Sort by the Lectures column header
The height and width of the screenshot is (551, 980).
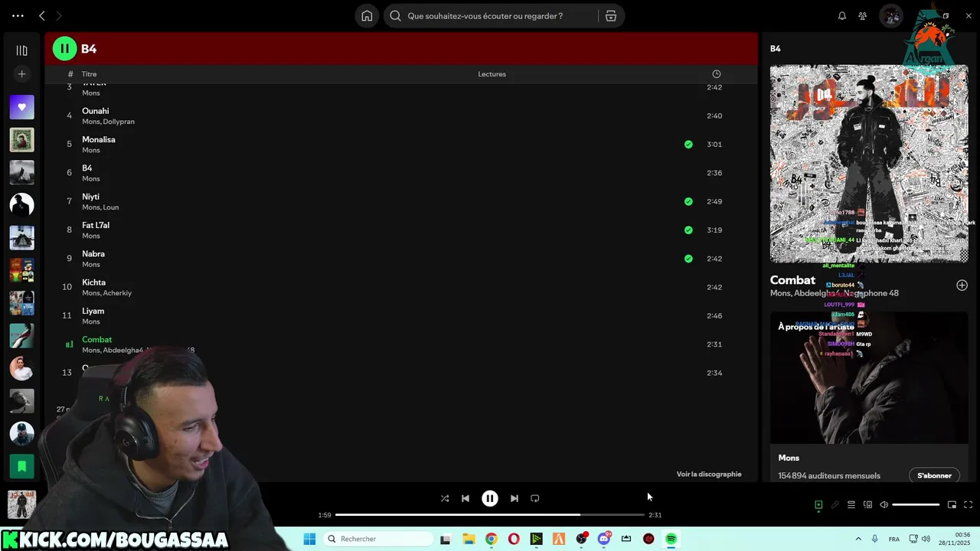[492, 74]
